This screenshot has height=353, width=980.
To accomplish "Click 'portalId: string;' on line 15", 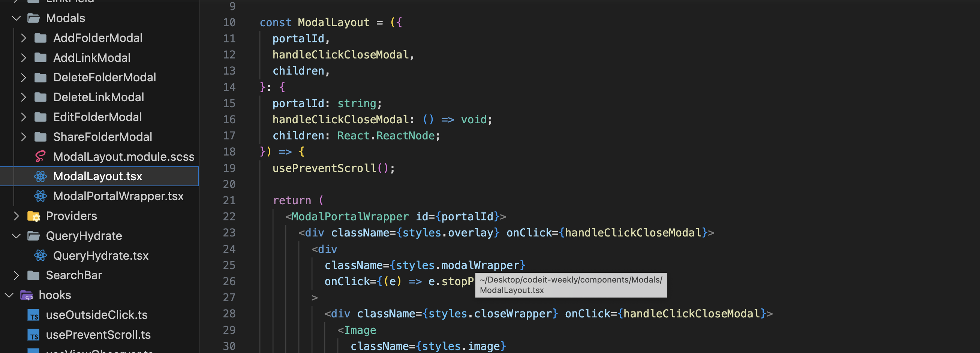I will 327,103.
